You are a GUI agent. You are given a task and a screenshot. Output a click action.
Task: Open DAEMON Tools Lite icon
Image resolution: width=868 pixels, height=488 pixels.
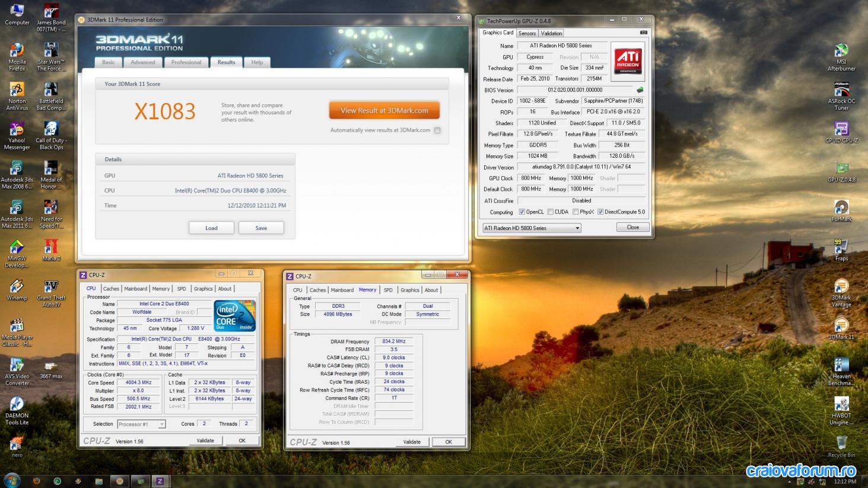[x=17, y=411]
